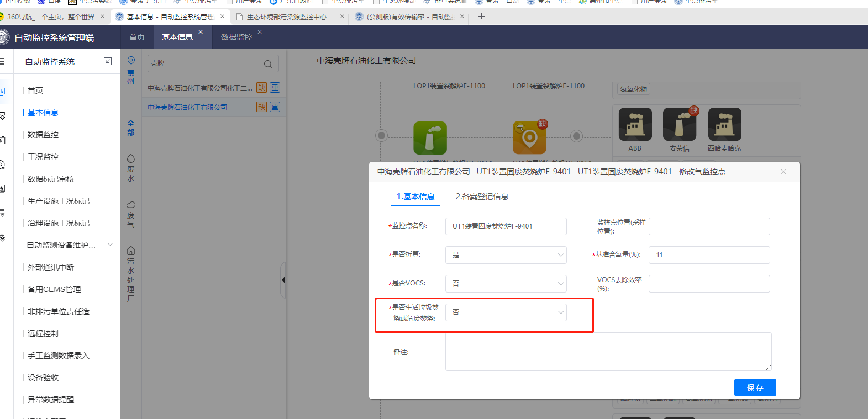
Task: Click 保存 button
Action: [x=755, y=388]
